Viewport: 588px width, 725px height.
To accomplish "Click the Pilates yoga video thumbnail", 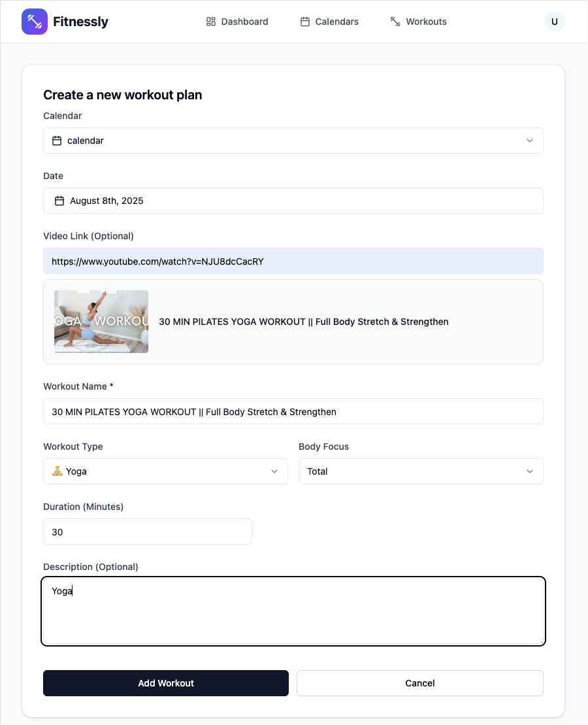I will [101, 321].
